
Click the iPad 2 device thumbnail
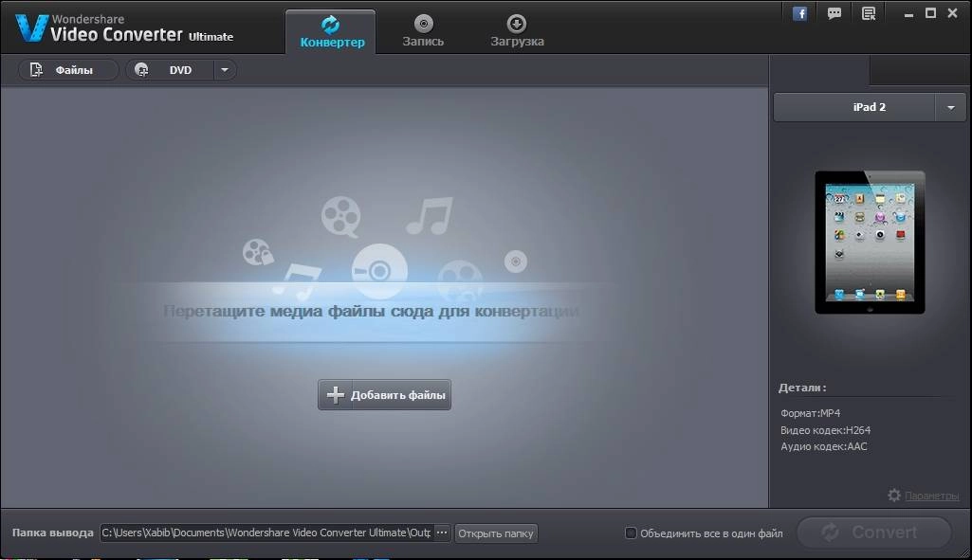pyautogui.click(x=870, y=243)
